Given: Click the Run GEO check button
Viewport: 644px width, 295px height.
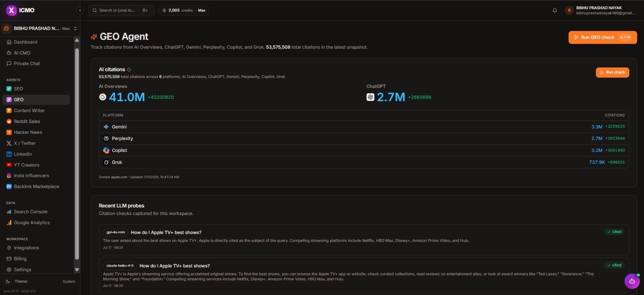Looking at the screenshot, I should tap(603, 37).
